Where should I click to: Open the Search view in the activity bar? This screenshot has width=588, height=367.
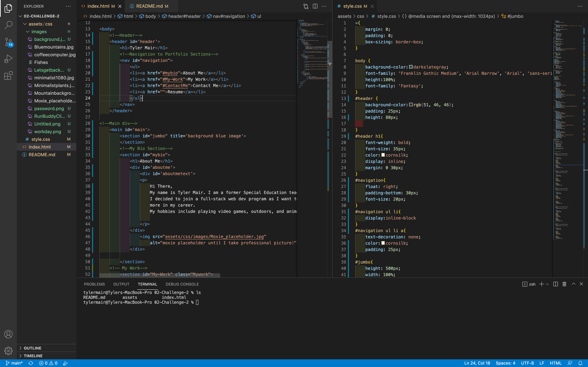point(8,25)
